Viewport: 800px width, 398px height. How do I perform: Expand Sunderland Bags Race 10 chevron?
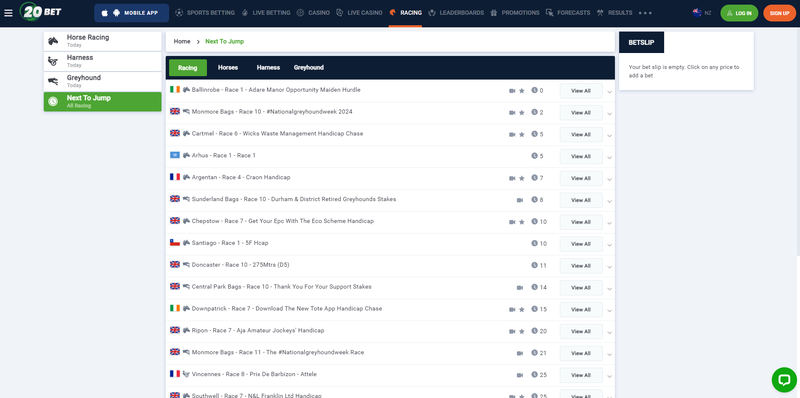click(609, 202)
